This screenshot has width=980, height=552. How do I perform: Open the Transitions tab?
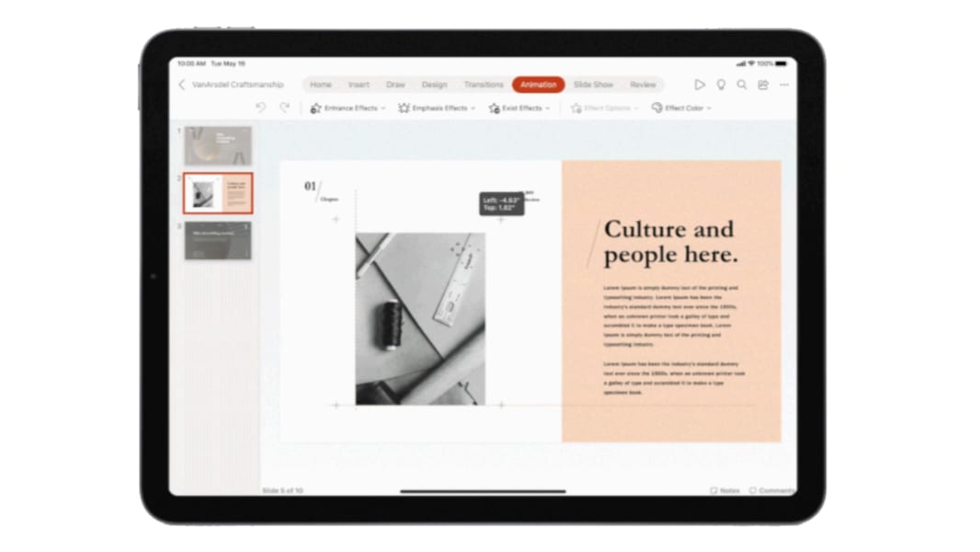(484, 85)
